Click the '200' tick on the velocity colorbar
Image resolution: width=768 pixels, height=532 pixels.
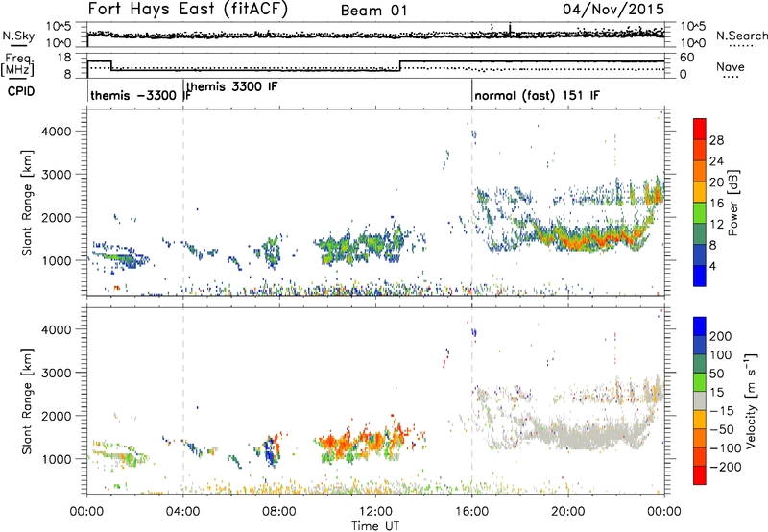[x=721, y=336]
